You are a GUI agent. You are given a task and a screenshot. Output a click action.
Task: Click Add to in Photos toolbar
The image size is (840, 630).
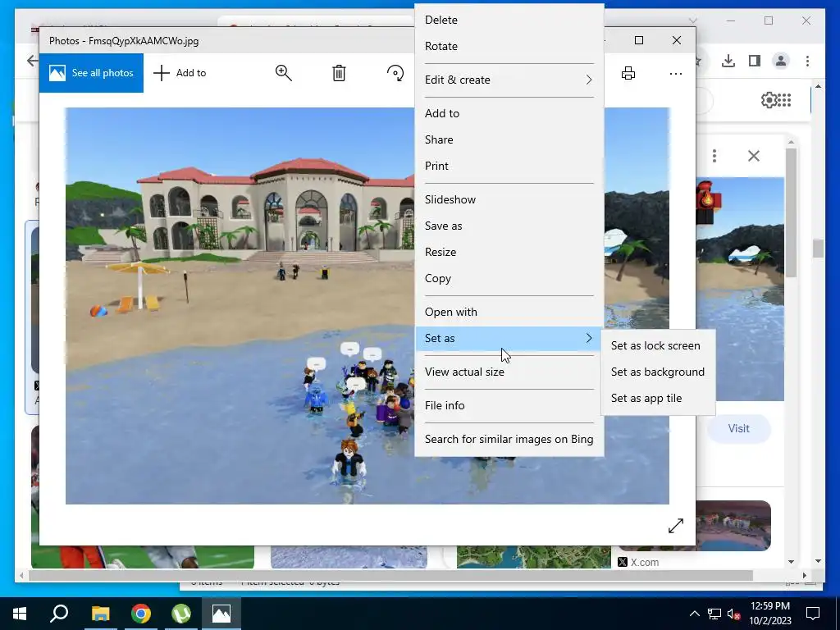pyautogui.click(x=180, y=73)
